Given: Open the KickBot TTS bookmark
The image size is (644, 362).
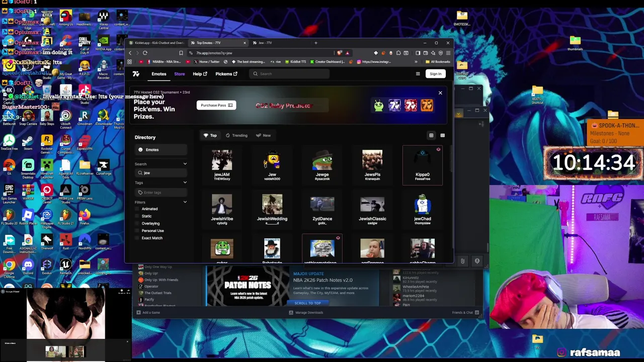Looking at the screenshot, I should (295, 62).
